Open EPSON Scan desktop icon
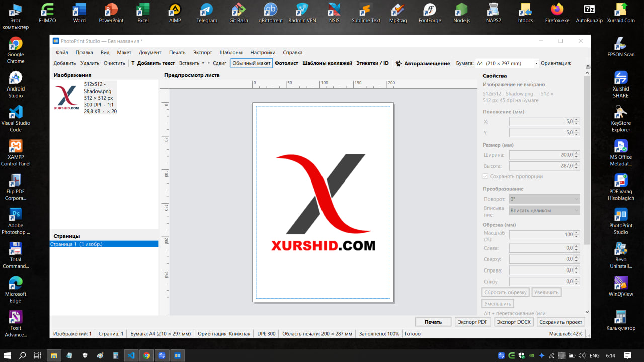The width and height of the screenshot is (644, 362). pyautogui.click(x=621, y=47)
